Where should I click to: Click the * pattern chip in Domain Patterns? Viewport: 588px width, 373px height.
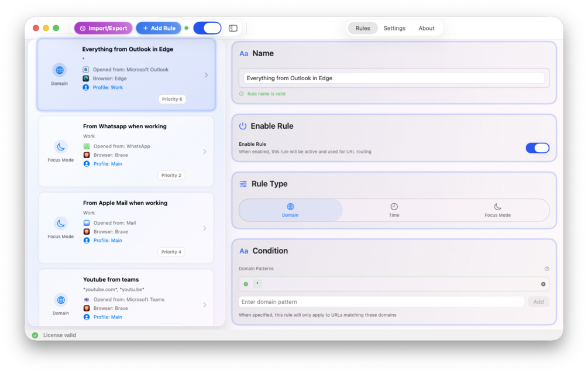[x=257, y=283]
